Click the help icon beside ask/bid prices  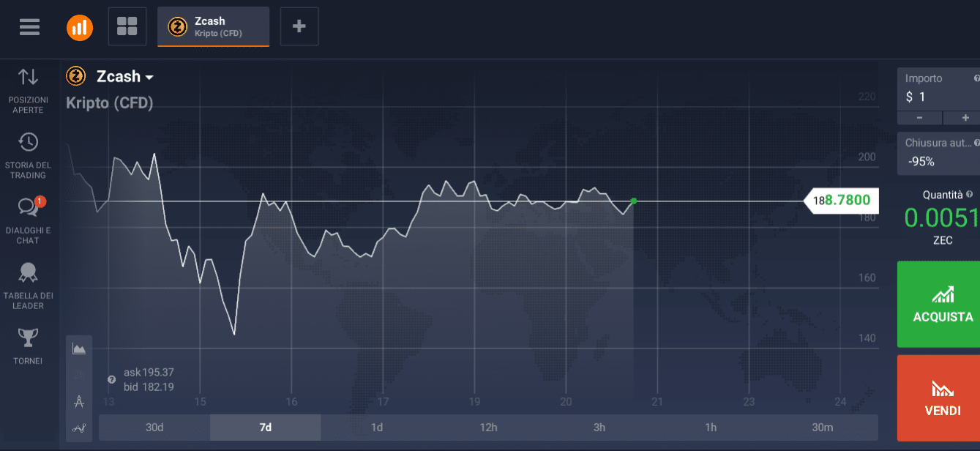[x=112, y=380]
